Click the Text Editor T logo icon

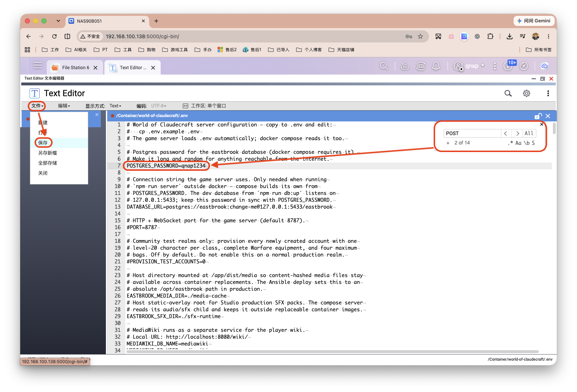point(35,93)
